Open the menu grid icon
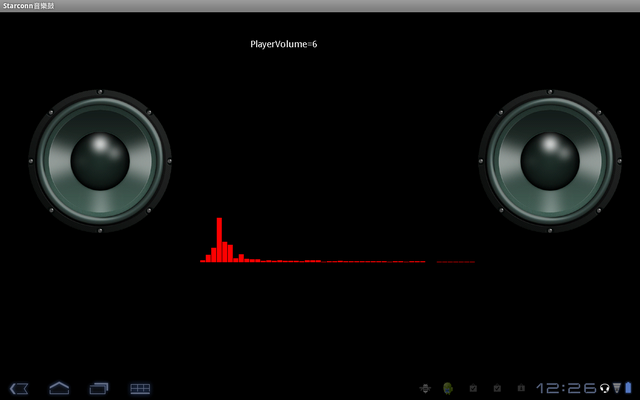 click(140, 388)
